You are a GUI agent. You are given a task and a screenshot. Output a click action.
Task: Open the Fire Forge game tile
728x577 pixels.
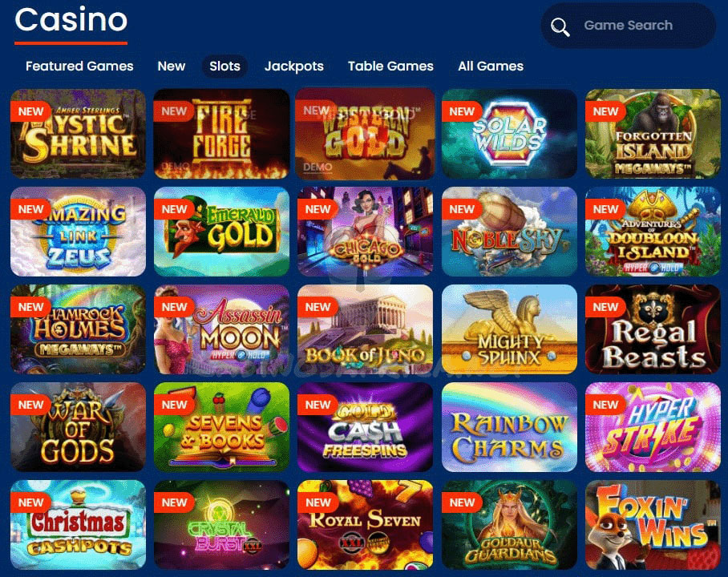coord(221,134)
